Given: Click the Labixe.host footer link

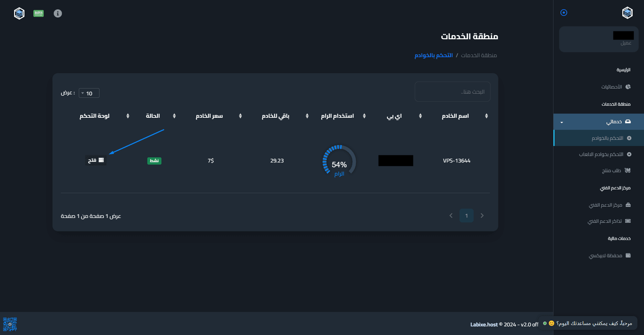Looking at the screenshot, I should 484,324.
